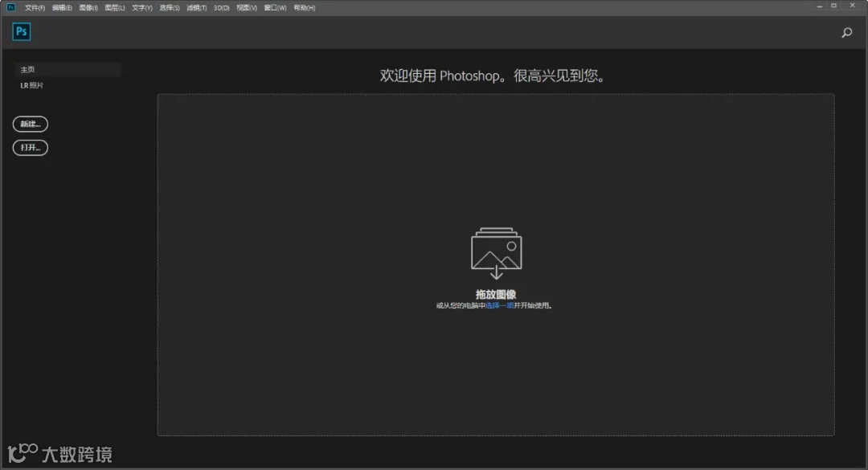Click the 新建... button
The height and width of the screenshot is (470, 868).
tap(31, 124)
